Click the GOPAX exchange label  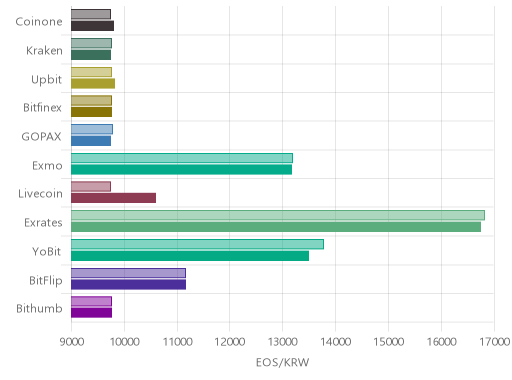coord(41,137)
